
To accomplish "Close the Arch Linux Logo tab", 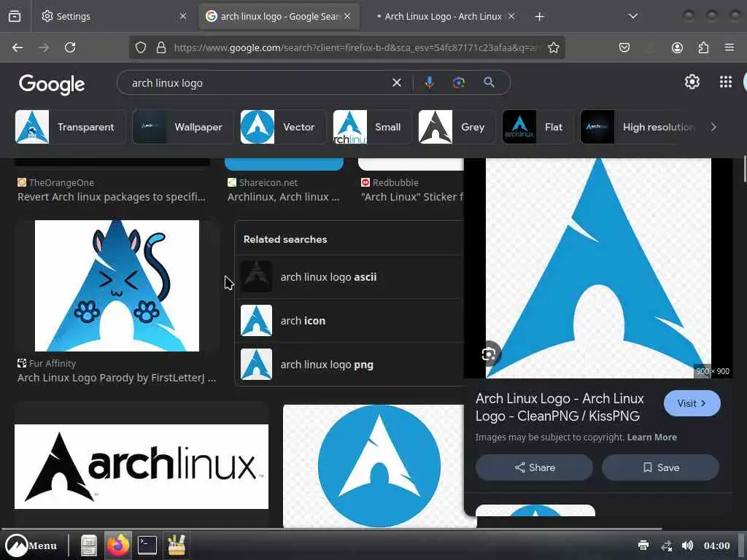I will pyautogui.click(x=511, y=16).
